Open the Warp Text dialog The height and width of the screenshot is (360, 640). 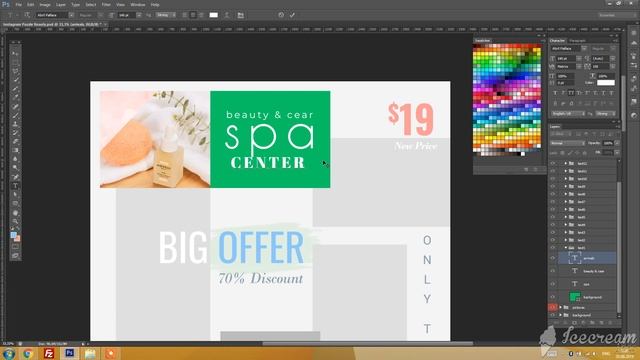click(x=227, y=15)
